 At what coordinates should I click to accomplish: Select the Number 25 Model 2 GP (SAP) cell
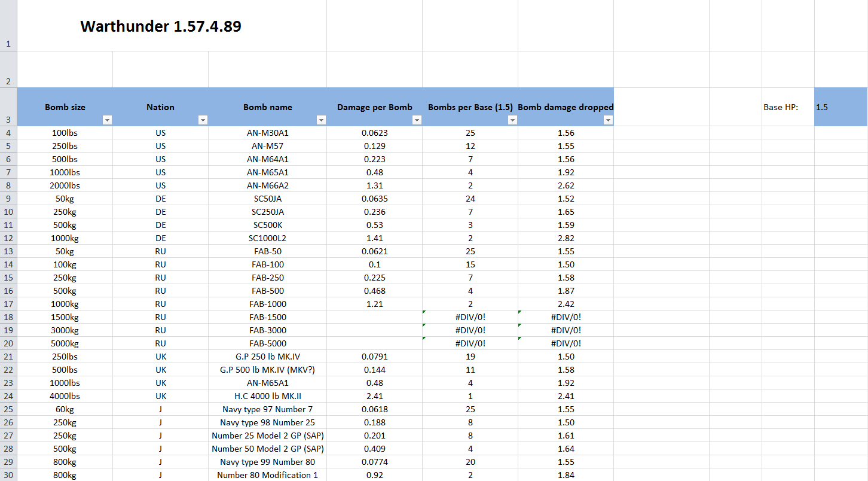pos(267,436)
